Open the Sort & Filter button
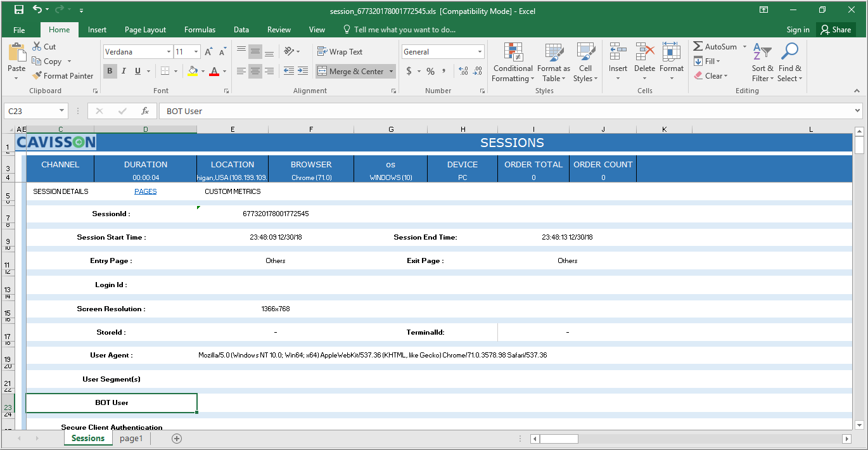The image size is (868, 450). point(762,62)
